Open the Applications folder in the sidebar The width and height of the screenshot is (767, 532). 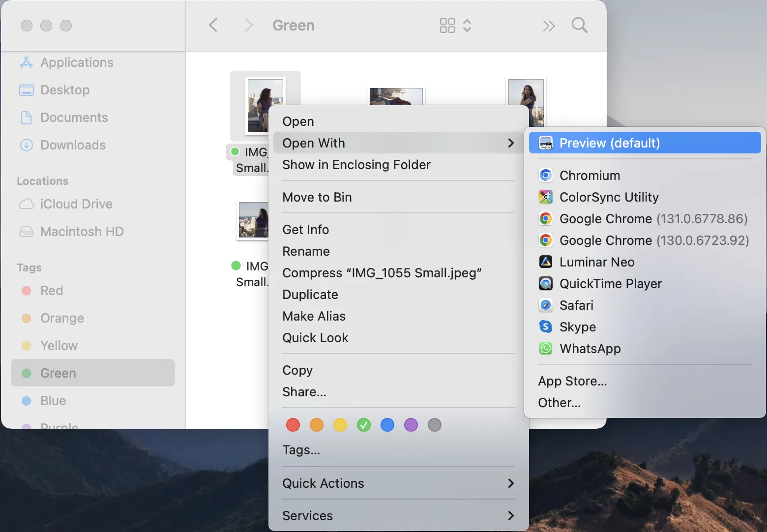point(76,62)
